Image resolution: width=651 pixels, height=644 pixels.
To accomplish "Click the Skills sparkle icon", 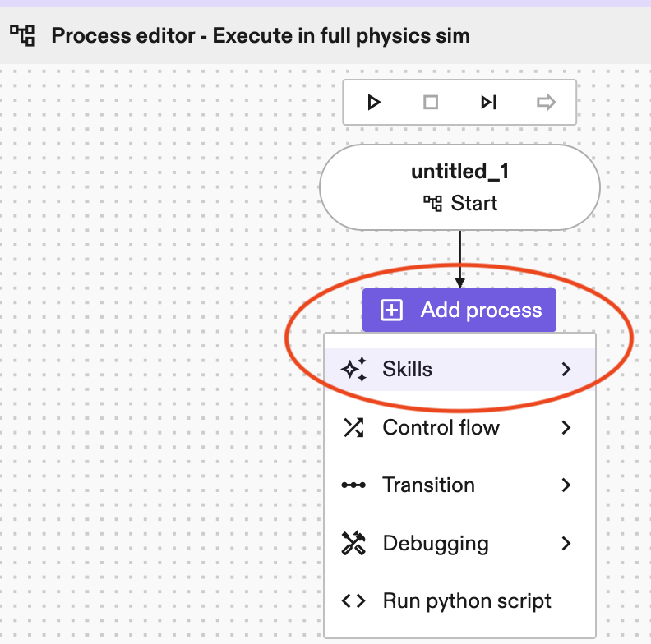I will click(353, 370).
